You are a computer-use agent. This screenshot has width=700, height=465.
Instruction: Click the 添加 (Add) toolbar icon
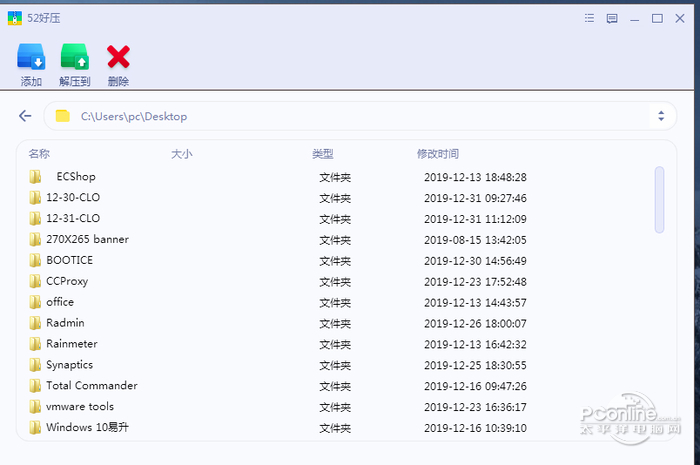click(31, 57)
